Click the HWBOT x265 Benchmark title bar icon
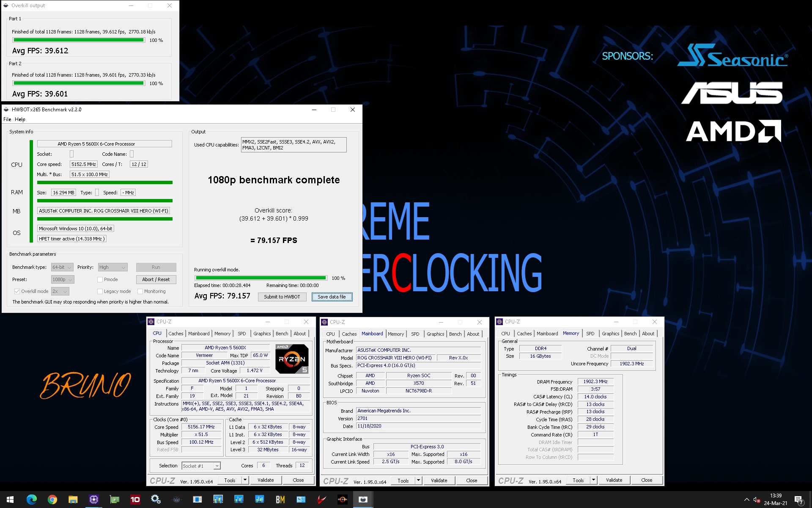Viewport: 812px width, 508px height. [x=6, y=110]
